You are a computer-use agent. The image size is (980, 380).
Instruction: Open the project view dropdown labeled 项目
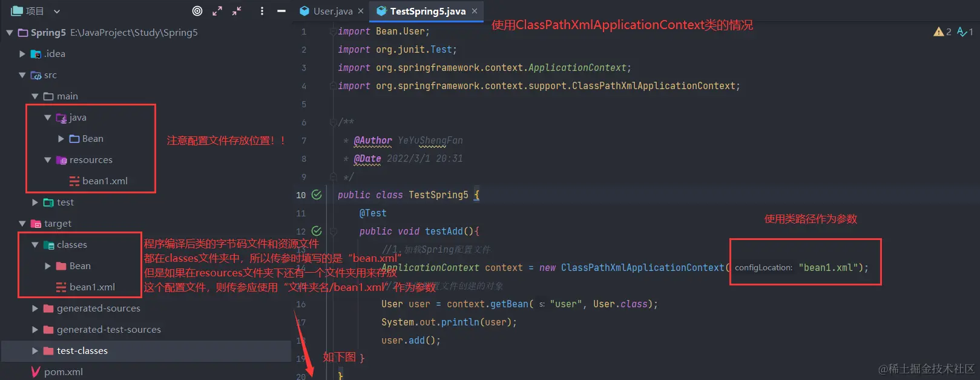pos(36,11)
